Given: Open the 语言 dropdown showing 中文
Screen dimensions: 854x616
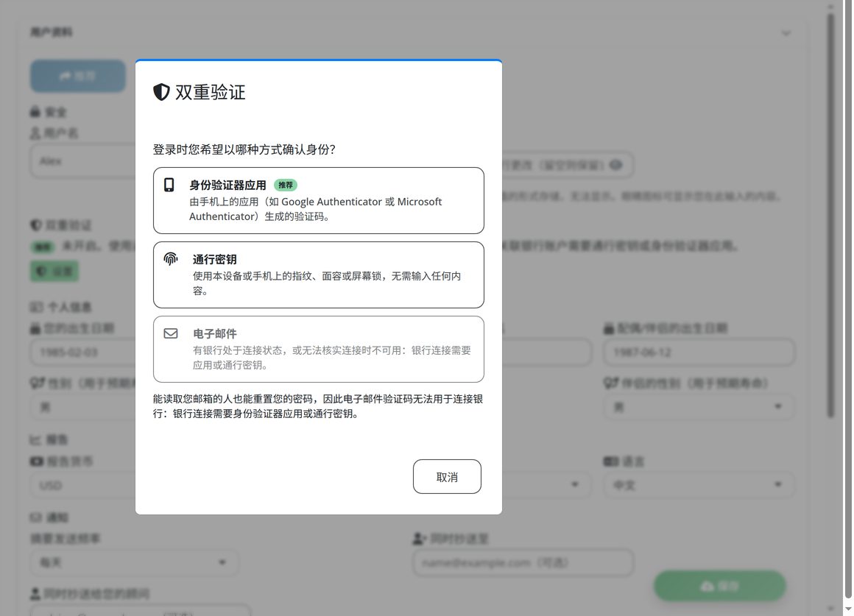Looking at the screenshot, I should click(699, 485).
